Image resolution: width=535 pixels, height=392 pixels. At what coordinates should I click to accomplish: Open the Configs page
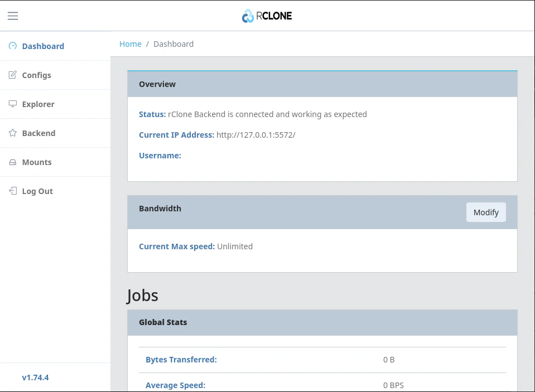pos(55,75)
